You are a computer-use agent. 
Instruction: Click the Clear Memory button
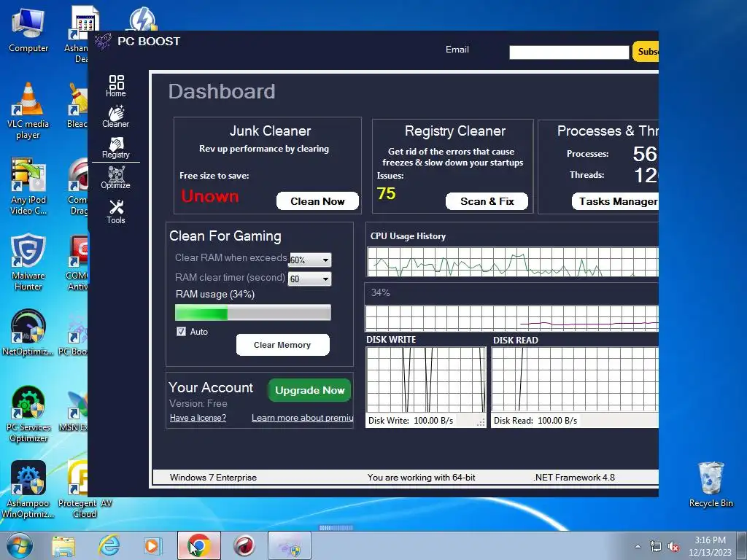[x=282, y=345]
